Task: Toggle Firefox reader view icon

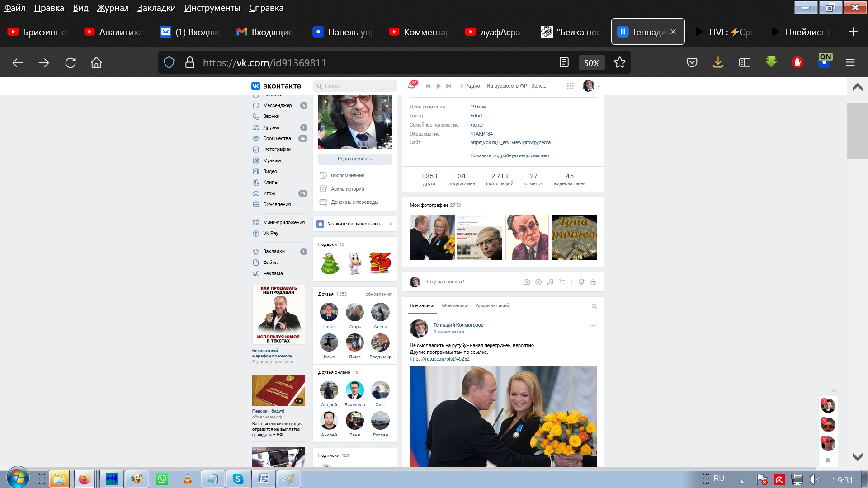Action: [x=564, y=63]
